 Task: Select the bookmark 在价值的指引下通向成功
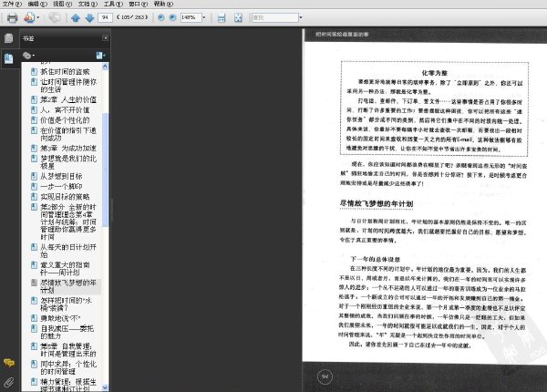click(x=68, y=134)
